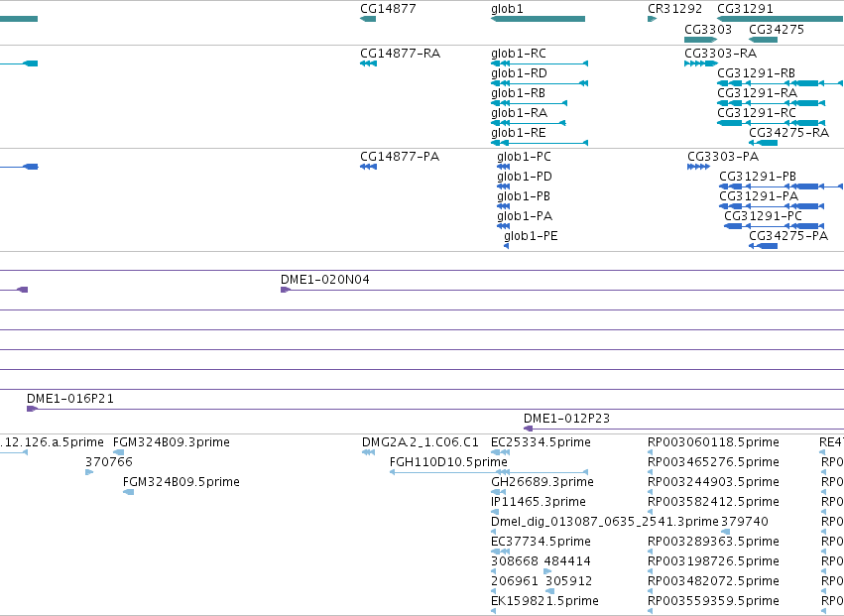844x616 pixels.
Task: Click the CG31291-RA transcript label
Action: (x=757, y=93)
